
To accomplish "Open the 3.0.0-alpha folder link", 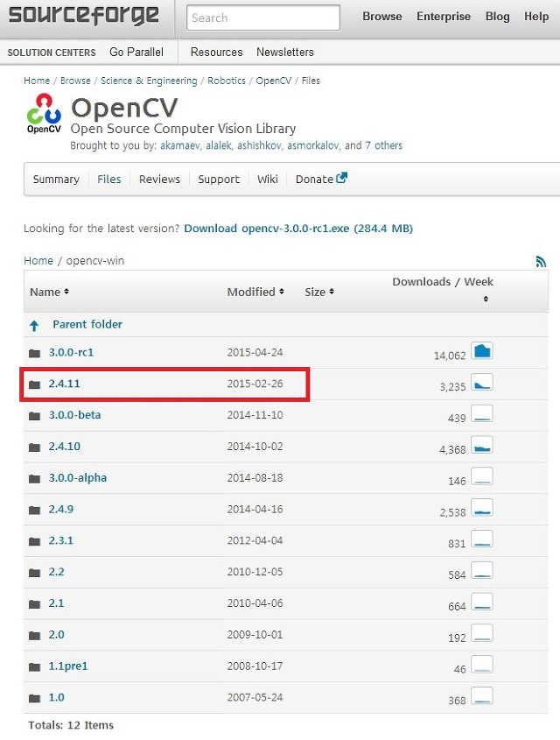I will tap(77, 477).
